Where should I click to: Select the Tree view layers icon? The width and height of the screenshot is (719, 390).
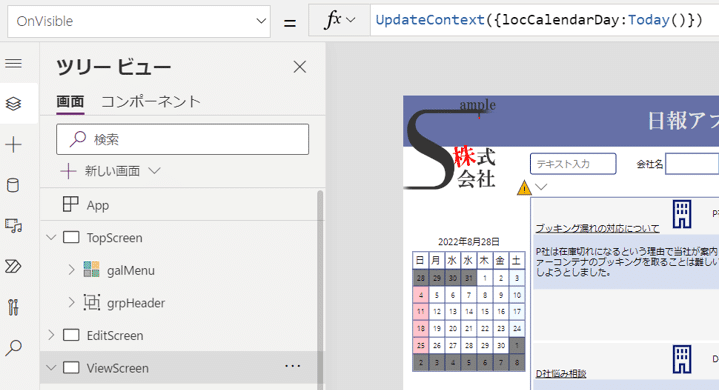[13, 104]
